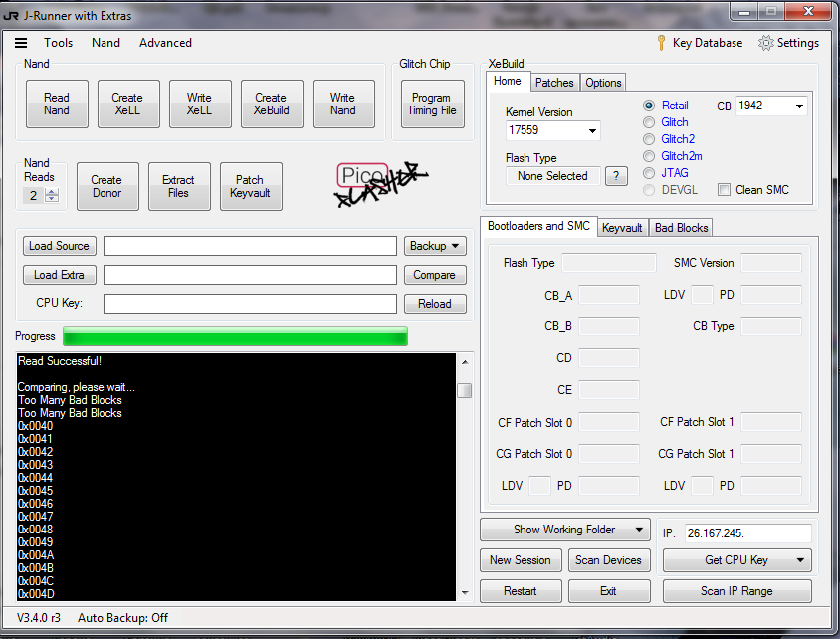Select the Glitch2 radio option

pos(650,139)
